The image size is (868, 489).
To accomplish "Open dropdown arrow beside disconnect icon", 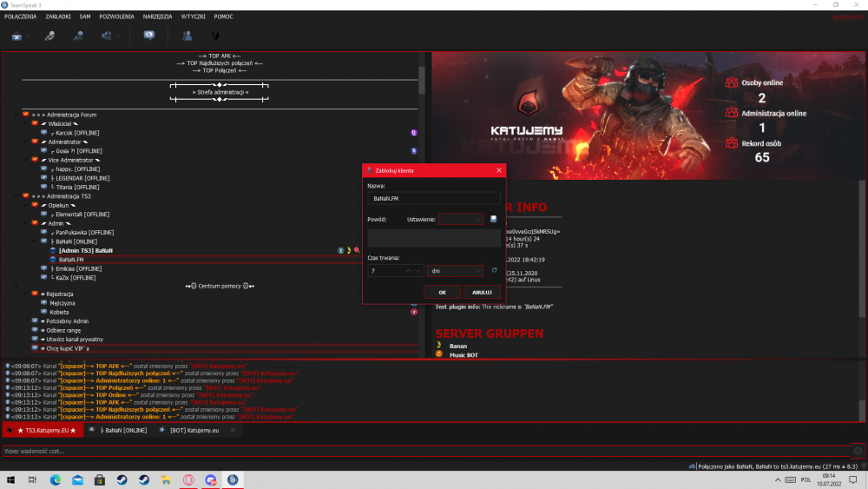I will [x=28, y=36].
